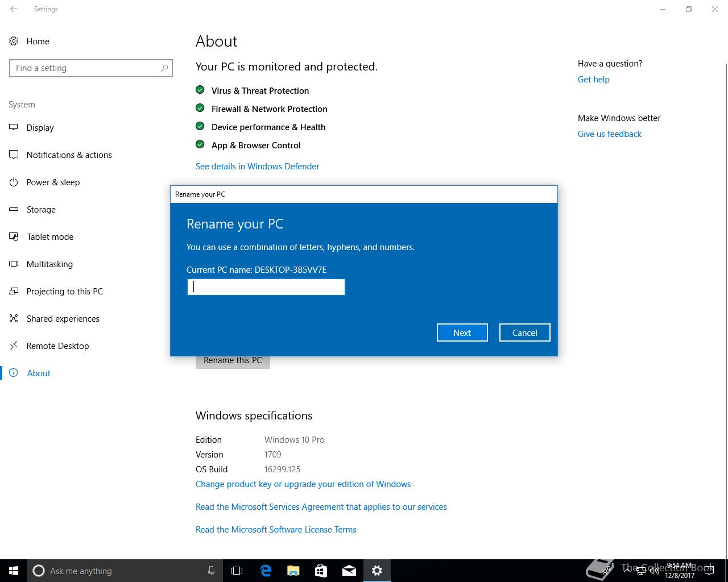Click the Home gear icon
Screen dimensions: 728x582
click(14, 41)
